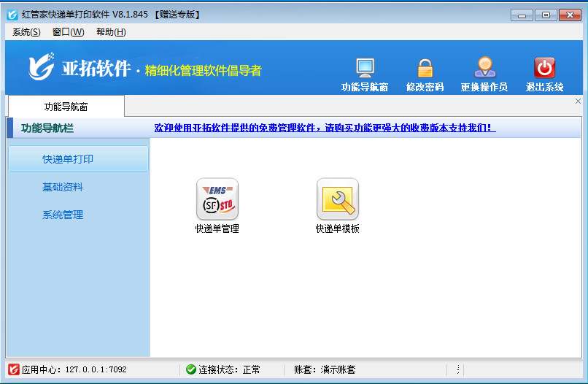Open the 窗口(W) menu
The width and height of the screenshot is (588, 384).
pyautogui.click(x=68, y=32)
